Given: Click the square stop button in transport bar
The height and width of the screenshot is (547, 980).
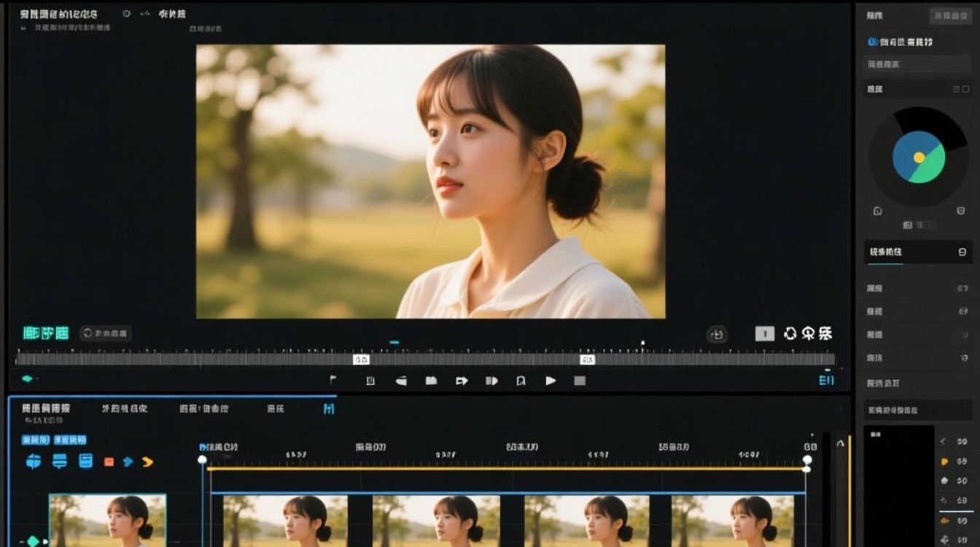Looking at the screenshot, I should point(580,381).
